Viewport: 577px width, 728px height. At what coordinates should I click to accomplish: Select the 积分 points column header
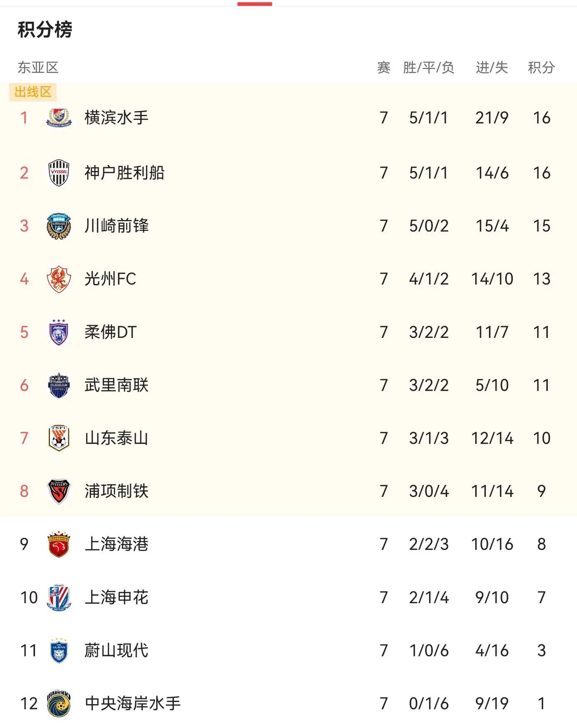pyautogui.click(x=541, y=68)
